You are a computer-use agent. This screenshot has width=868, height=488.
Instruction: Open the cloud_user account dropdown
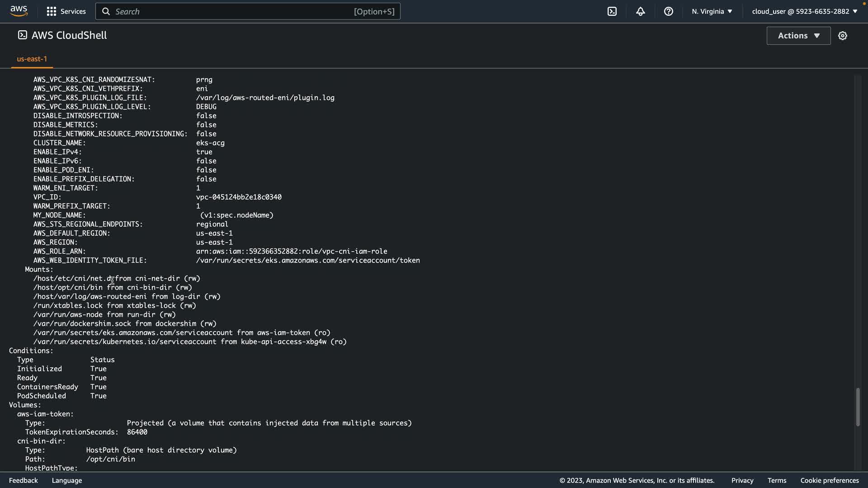coord(804,11)
